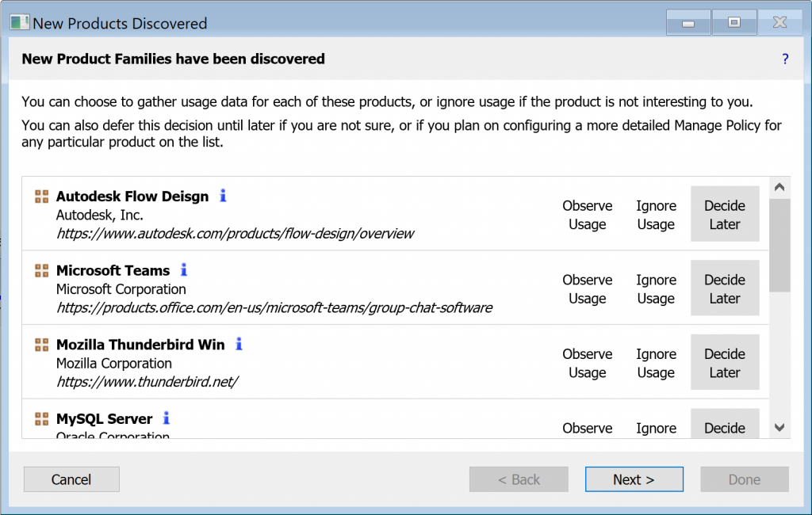Click the Microsoft Teams product name
Image resolution: width=812 pixels, height=515 pixels.
pyautogui.click(x=113, y=270)
